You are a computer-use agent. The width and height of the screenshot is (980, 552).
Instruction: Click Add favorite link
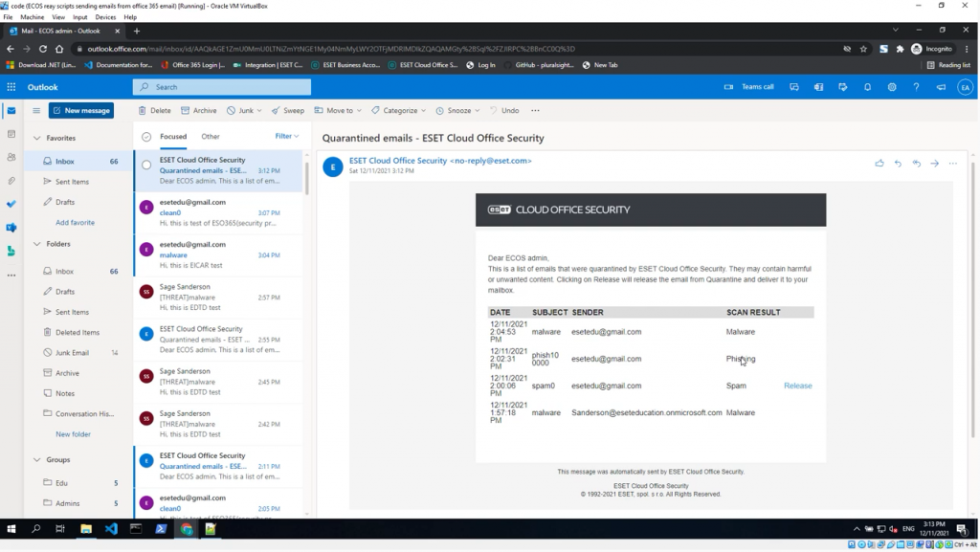75,223
